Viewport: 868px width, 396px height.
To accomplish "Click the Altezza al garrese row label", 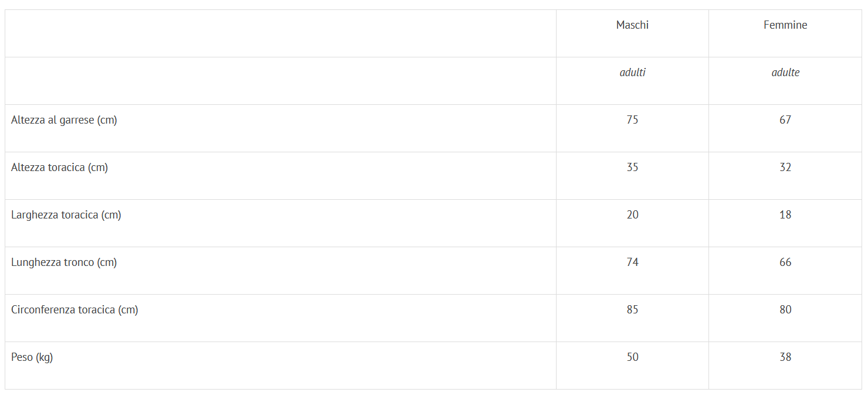I will [64, 120].
